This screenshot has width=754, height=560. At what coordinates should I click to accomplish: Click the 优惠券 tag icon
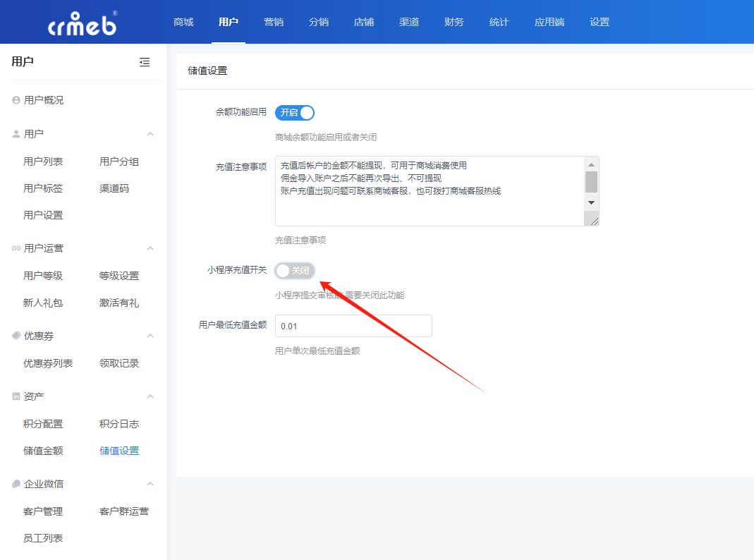click(16, 336)
